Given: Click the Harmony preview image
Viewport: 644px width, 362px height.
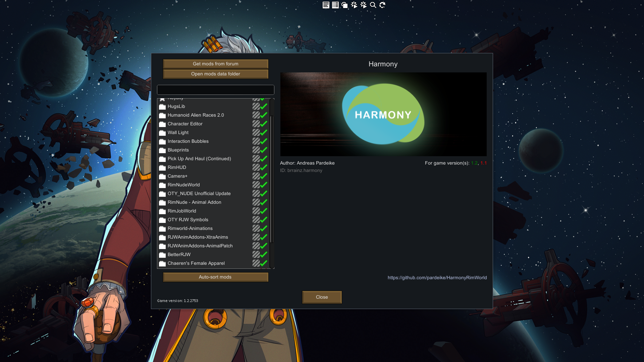Looking at the screenshot, I should point(383,114).
